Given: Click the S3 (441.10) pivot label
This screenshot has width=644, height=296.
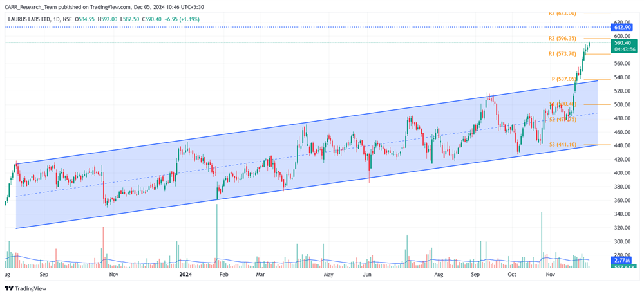Looking at the screenshot, I should coord(562,145).
